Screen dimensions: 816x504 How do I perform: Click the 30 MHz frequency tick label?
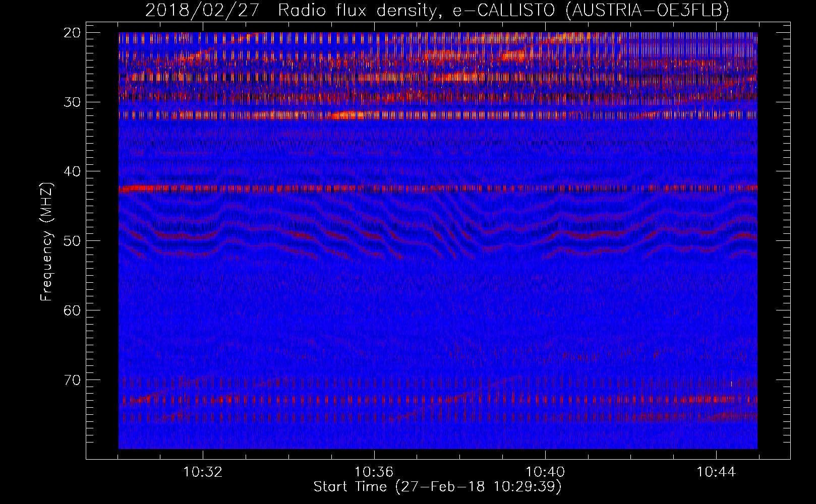(73, 102)
